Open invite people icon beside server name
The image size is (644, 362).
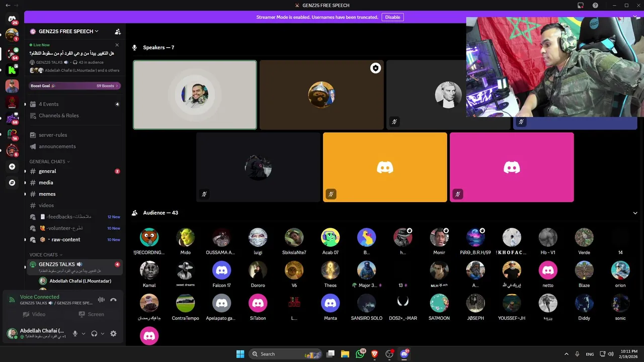118,31
